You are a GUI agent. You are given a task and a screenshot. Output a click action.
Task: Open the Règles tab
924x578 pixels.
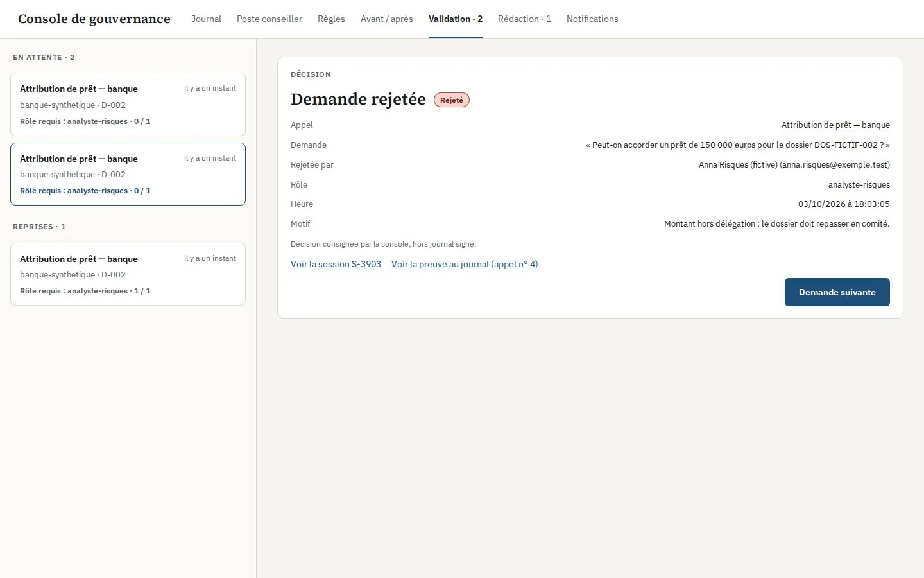pyautogui.click(x=331, y=19)
